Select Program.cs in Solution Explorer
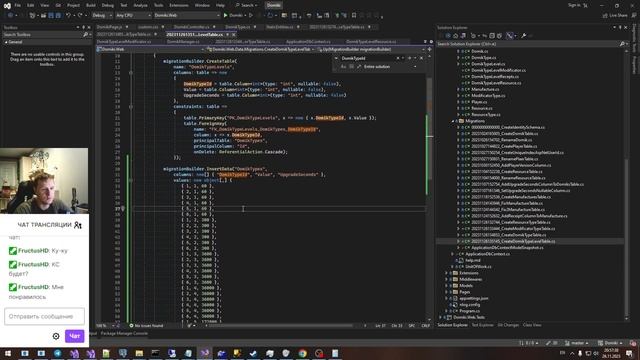 click(469, 311)
